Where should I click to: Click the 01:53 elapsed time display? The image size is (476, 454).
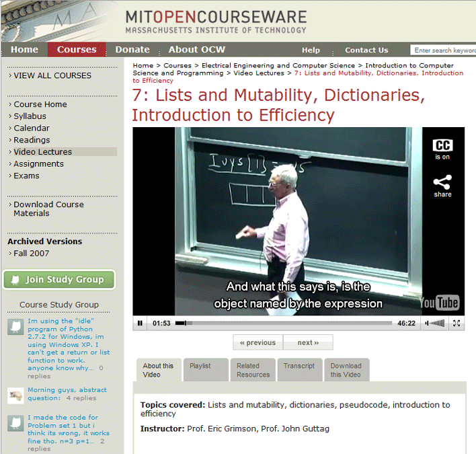[x=161, y=323]
